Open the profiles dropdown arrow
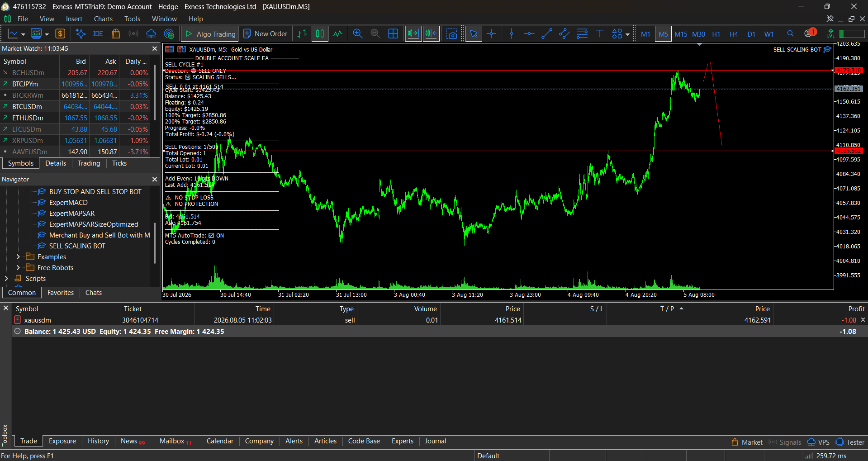Image resolution: width=868 pixels, height=461 pixels. [47, 34]
